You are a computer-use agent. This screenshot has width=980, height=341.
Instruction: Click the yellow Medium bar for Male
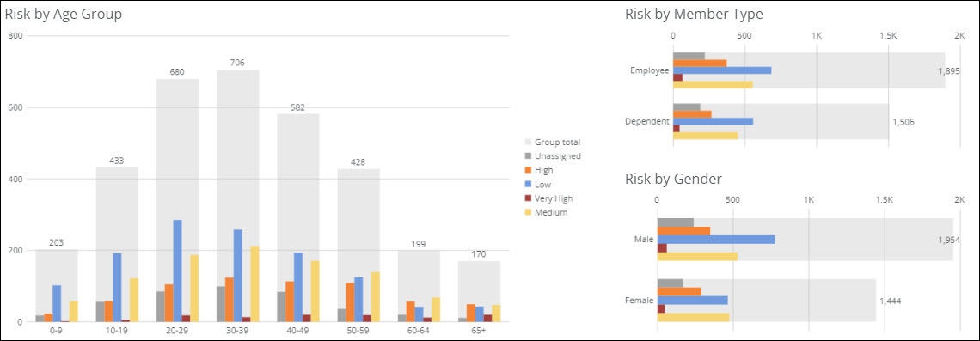click(697, 256)
